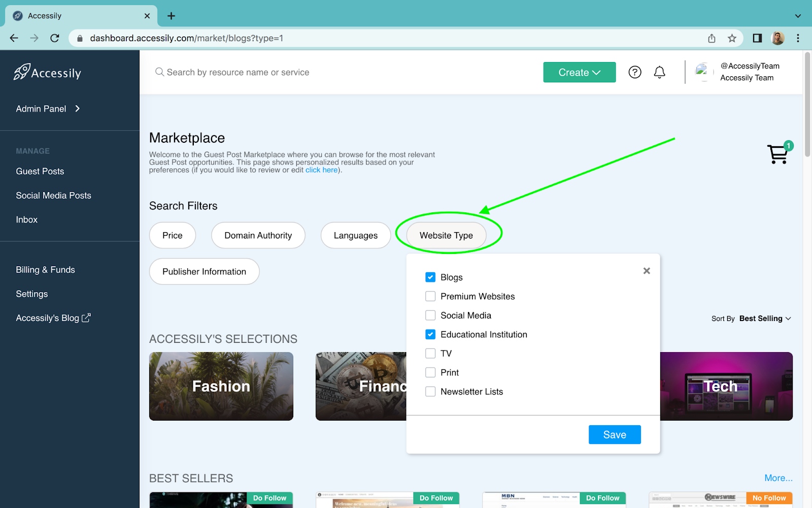Viewport: 812px width, 508px height.
Task: Click the Search by resource name field
Action: (238, 72)
